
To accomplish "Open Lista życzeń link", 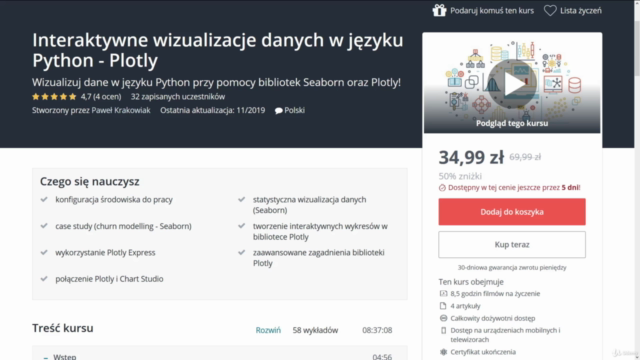I will point(580,11).
